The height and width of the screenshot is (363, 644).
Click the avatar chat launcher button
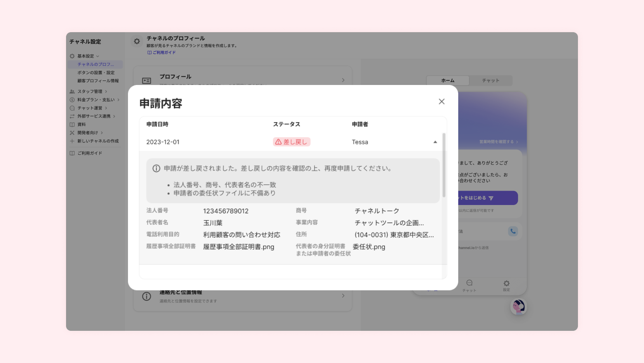coord(519,307)
